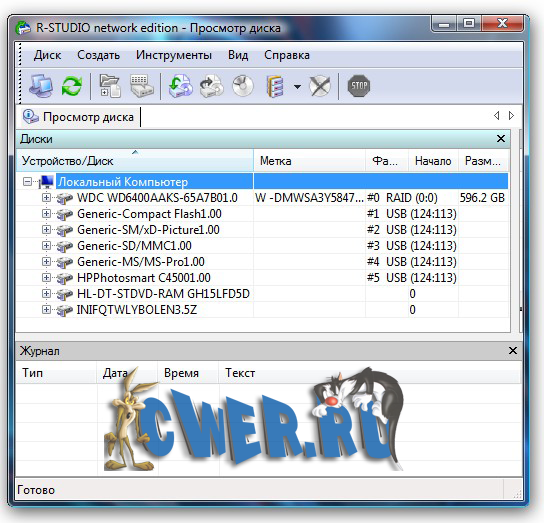544x523 pixels.
Task: Expand the Generic-Compact Flash node
Action: click(46, 213)
